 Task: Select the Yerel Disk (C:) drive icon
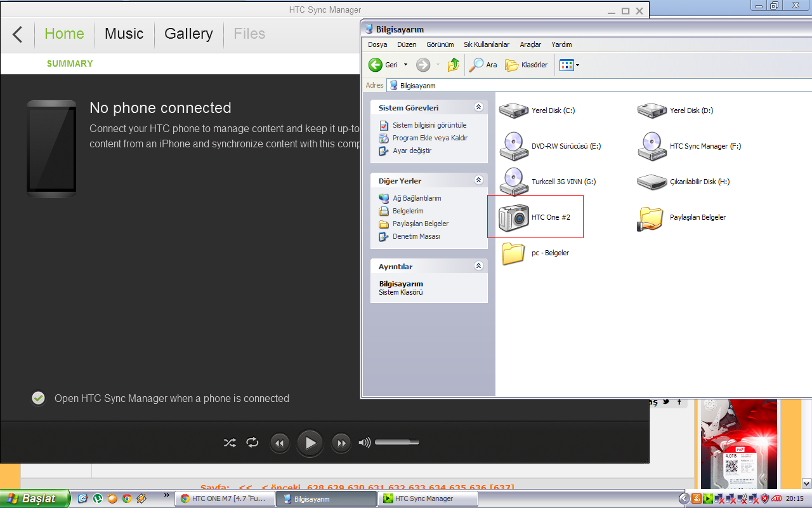coord(514,110)
